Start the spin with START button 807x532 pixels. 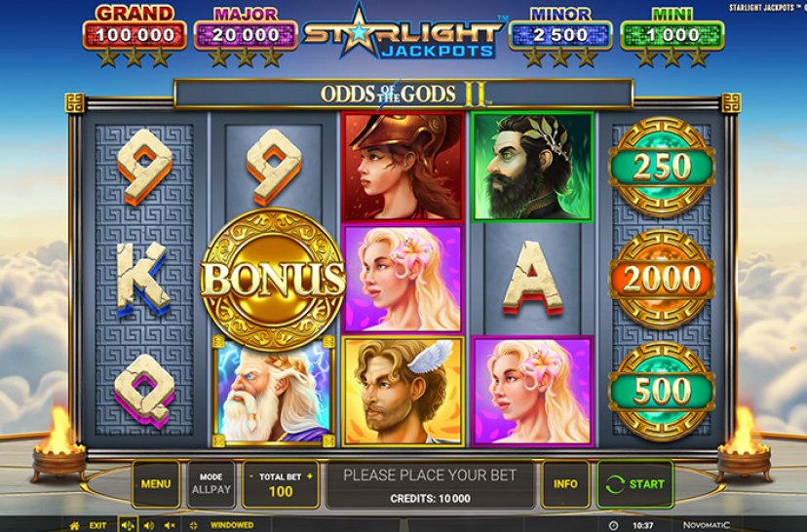[x=635, y=484]
